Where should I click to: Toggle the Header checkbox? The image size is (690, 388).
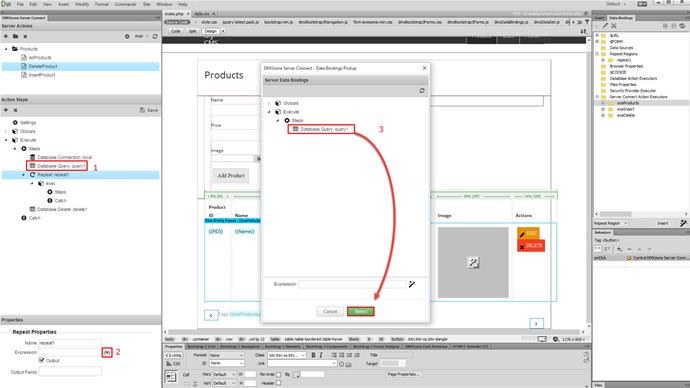[x=278, y=383]
